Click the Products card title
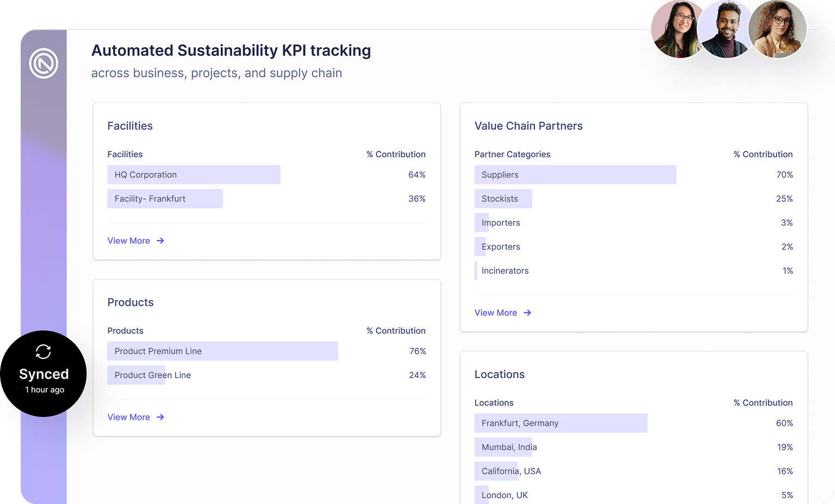Image resolution: width=835 pixels, height=504 pixels. click(x=130, y=303)
